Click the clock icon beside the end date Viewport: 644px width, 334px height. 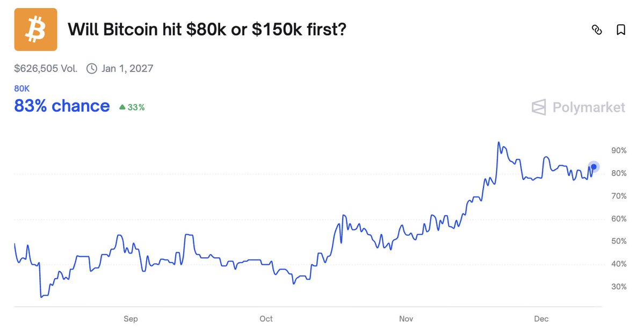pos(92,69)
